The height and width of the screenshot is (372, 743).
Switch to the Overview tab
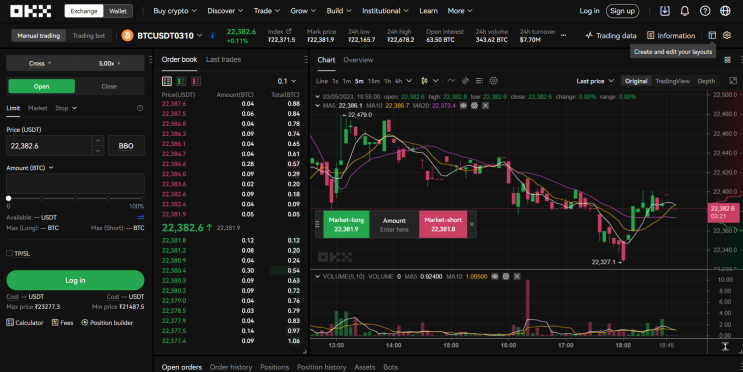358,60
